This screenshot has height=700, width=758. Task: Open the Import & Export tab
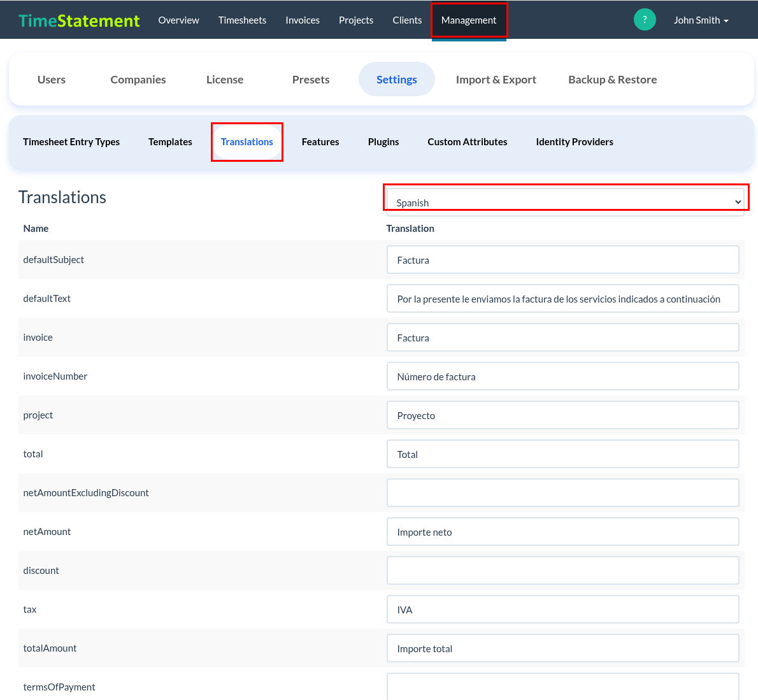[496, 79]
